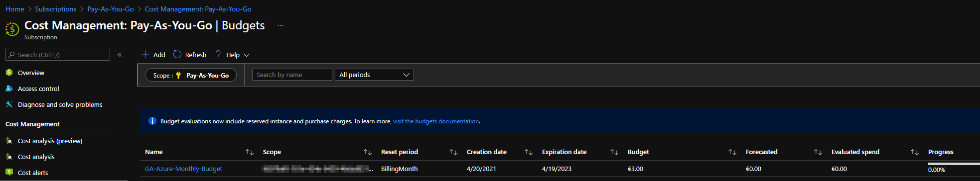This screenshot has width=980, height=181.
Task: Go to Pay-As-You-Go breadcrumb
Action: [111, 9]
